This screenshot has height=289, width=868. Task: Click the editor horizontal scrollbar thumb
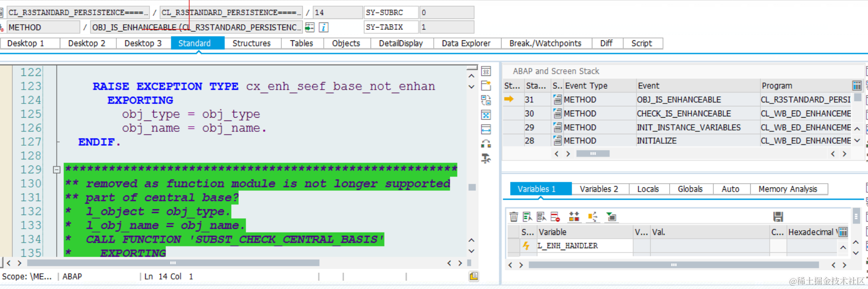click(173, 263)
